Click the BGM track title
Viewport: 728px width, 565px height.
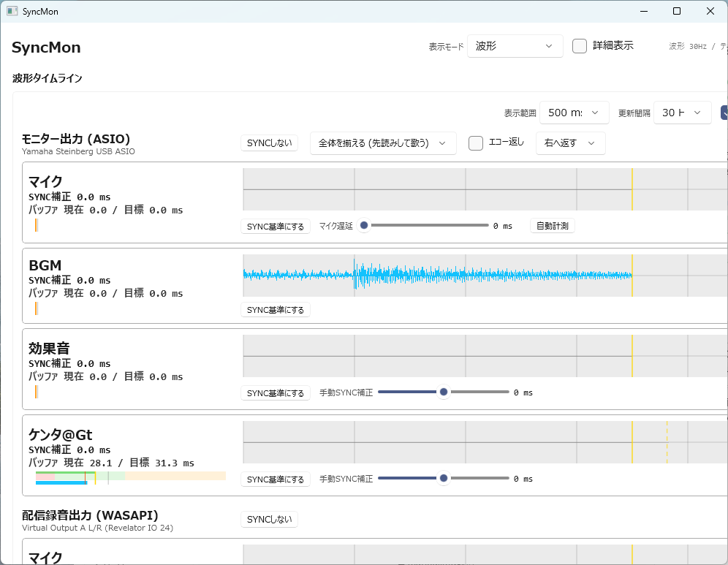45,265
